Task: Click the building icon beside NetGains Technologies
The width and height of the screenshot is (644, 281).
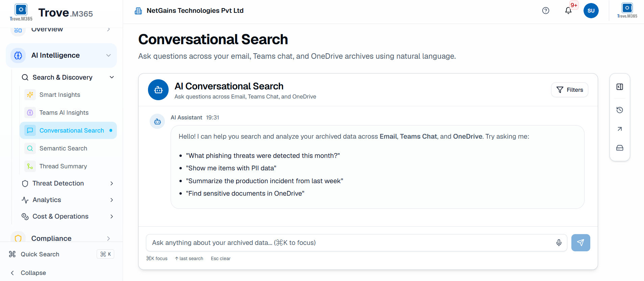Action: [138, 11]
